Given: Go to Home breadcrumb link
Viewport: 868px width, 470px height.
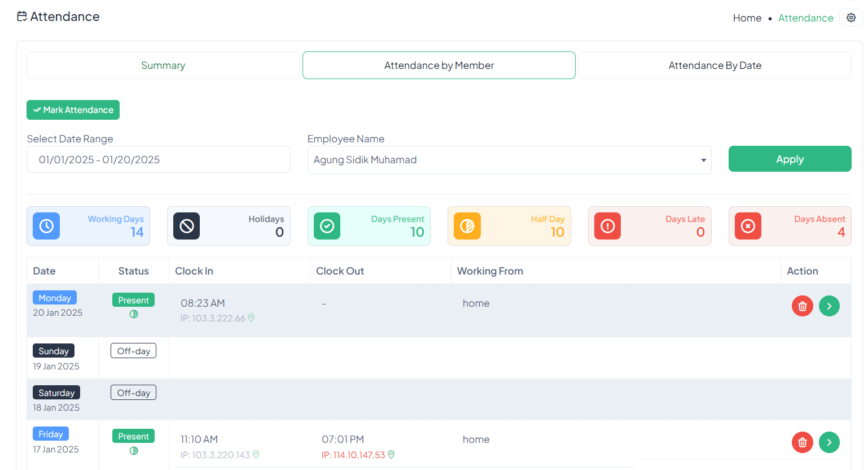Looking at the screenshot, I should click(747, 18).
